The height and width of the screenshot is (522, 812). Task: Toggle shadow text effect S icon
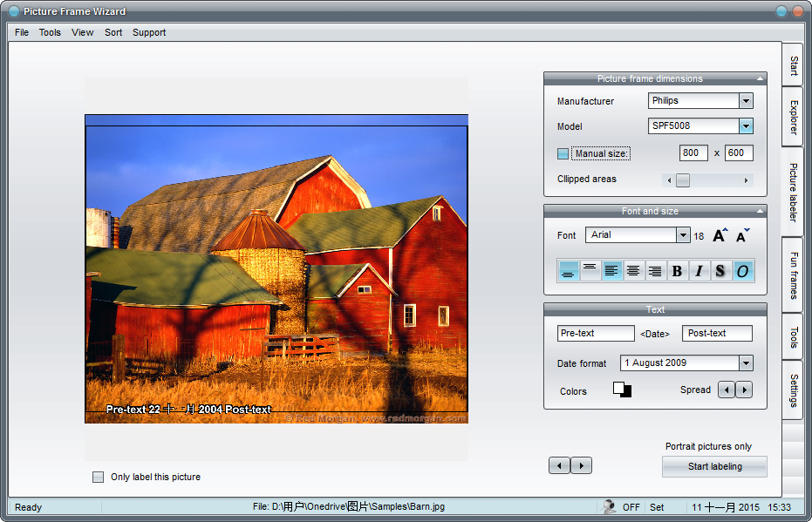(720, 271)
